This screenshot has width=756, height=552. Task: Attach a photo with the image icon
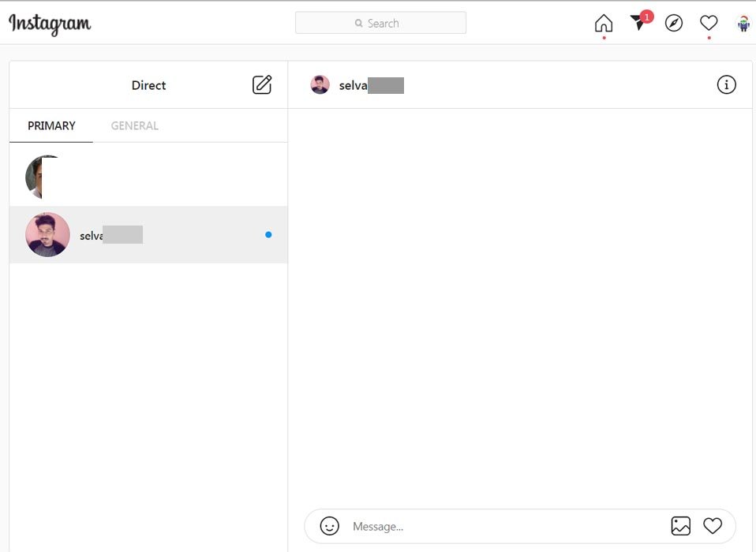point(680,526)
